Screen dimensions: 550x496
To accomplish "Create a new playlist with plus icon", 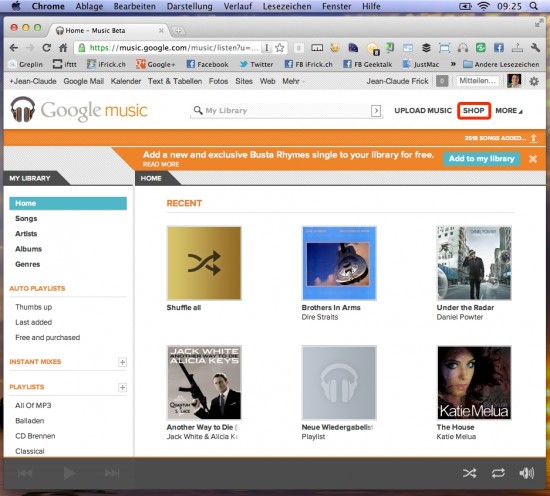I will pyautogui.click(x=122, y=387).
